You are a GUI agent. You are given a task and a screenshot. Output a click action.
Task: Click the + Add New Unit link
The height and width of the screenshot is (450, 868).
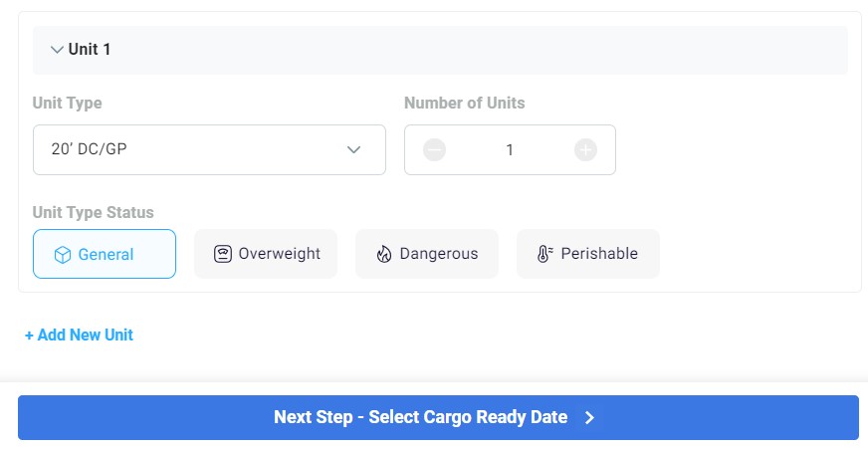tap(79, 335)
